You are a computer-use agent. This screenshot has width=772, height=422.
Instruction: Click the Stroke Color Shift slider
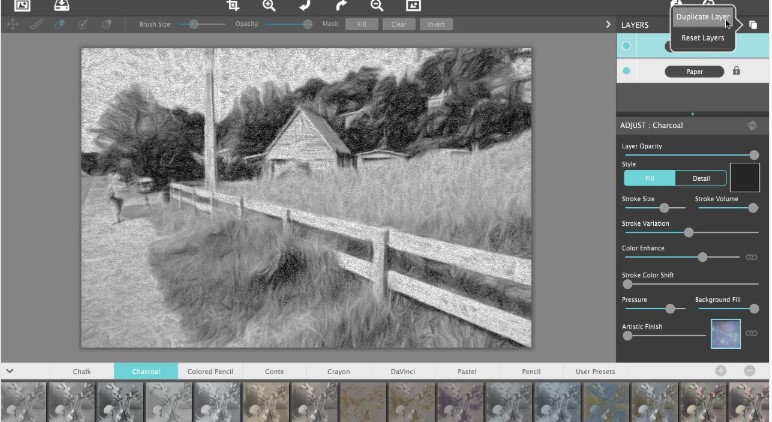(691, 284)
